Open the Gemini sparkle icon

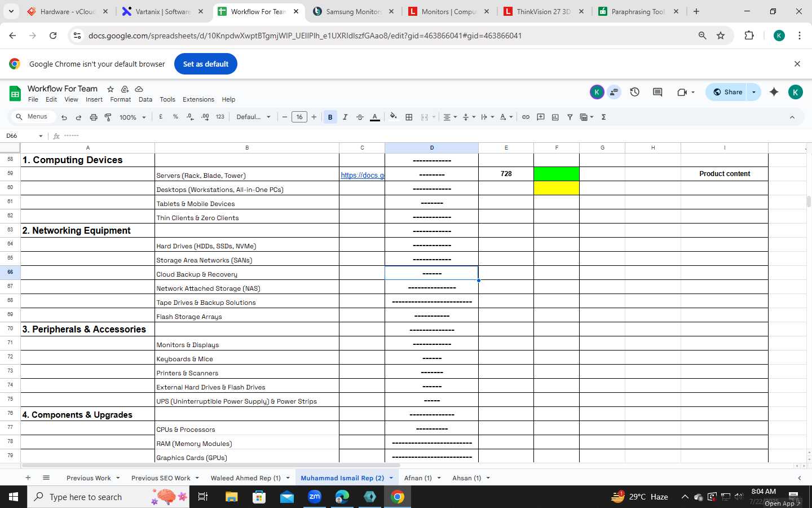[x=774, y=92]
